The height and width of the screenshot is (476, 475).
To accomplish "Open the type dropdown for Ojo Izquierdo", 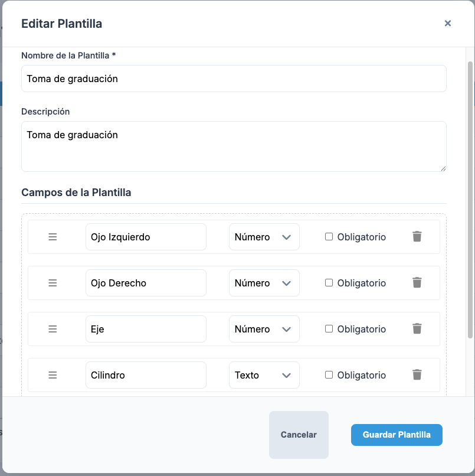I will tap(264, 236).
